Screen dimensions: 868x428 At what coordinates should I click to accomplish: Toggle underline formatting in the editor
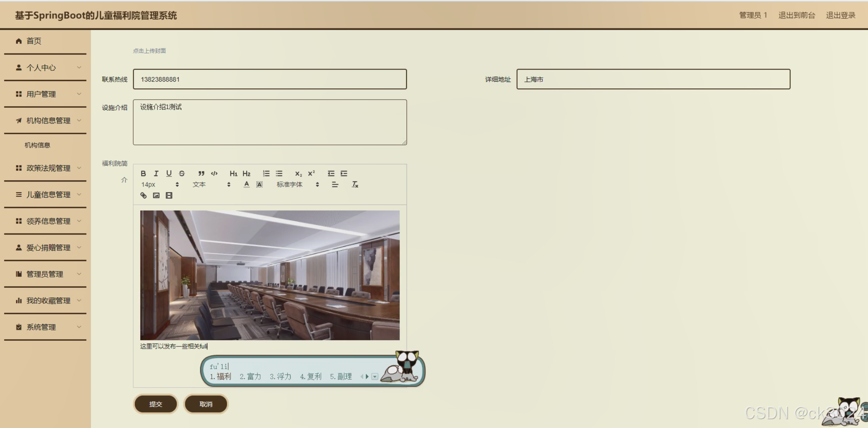coord(169,173)
